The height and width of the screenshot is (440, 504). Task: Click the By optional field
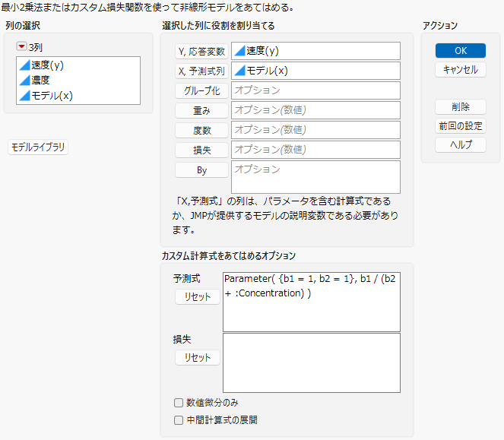[x=315, y=177]
